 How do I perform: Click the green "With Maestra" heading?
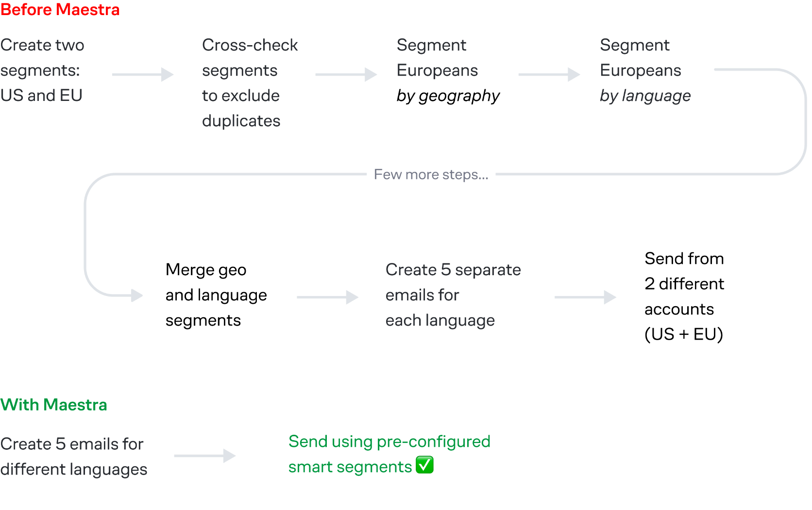(x=54, y=405)
